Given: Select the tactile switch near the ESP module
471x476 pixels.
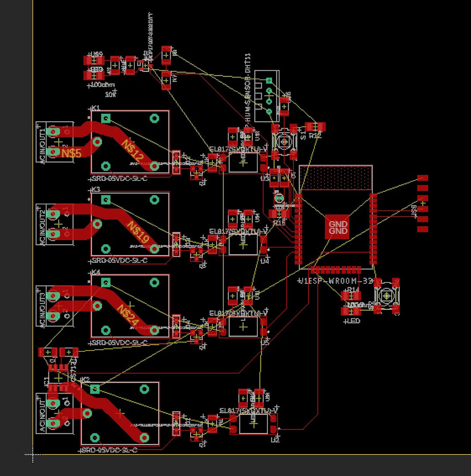Looking at the screenshot, I should click(x=386, y=296).
